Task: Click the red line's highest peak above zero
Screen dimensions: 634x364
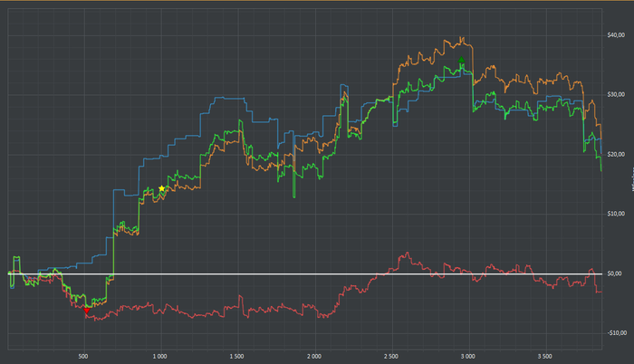Action: (x=408, y=254)
